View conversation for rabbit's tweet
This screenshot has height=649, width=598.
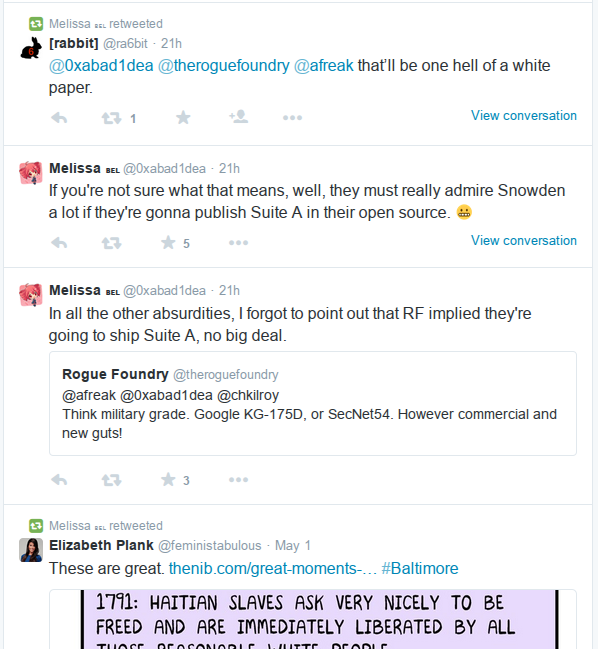524,115
